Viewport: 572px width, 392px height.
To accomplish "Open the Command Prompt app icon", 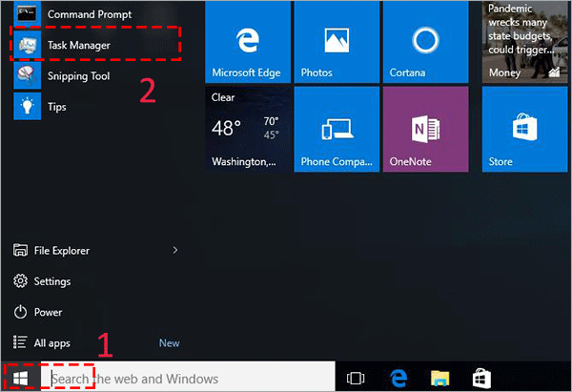I will [27, 13].
